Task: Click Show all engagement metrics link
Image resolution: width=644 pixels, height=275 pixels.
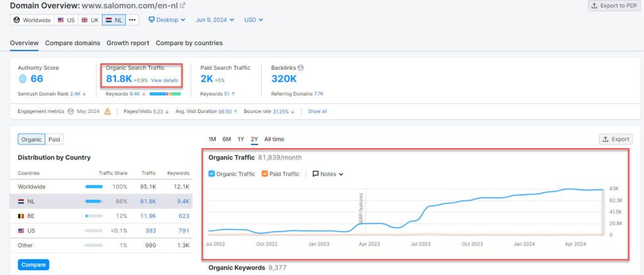Action: pyautogui.click(x=318, y=111)
